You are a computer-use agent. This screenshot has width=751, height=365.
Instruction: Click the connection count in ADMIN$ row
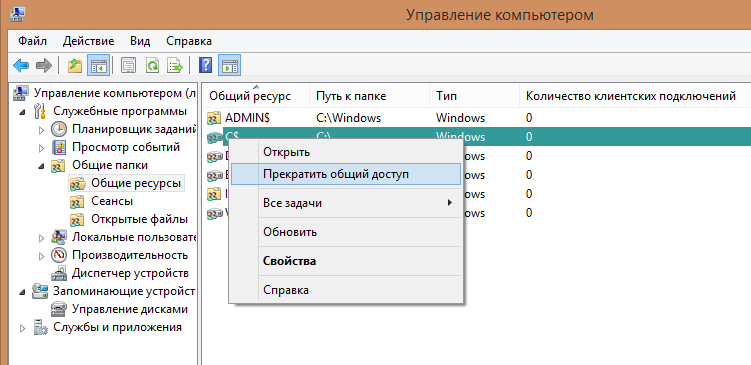529,118
